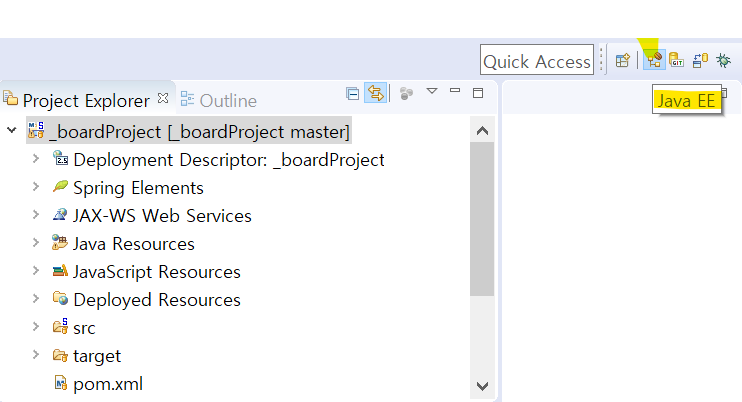Click the Spring Elements leaf icon

[x=60, y=186]
